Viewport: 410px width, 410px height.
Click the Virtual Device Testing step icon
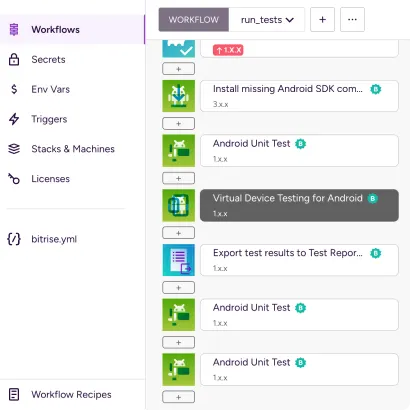(179, 205)
